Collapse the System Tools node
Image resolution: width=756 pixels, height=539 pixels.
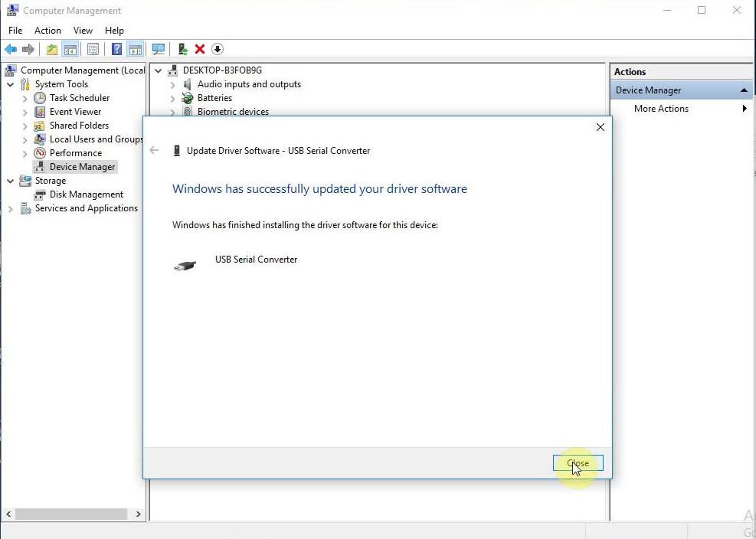(10, 84)
